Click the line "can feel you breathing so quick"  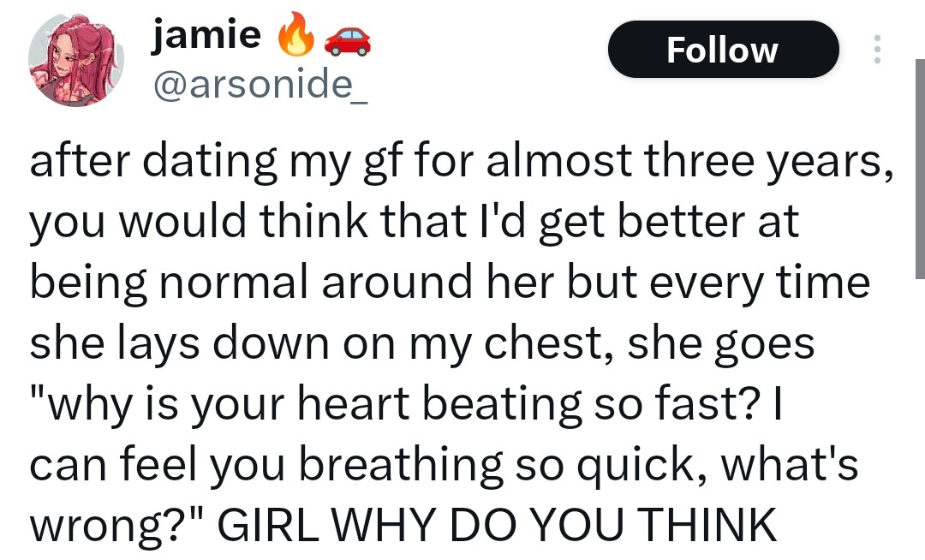(x=360, y=463)
